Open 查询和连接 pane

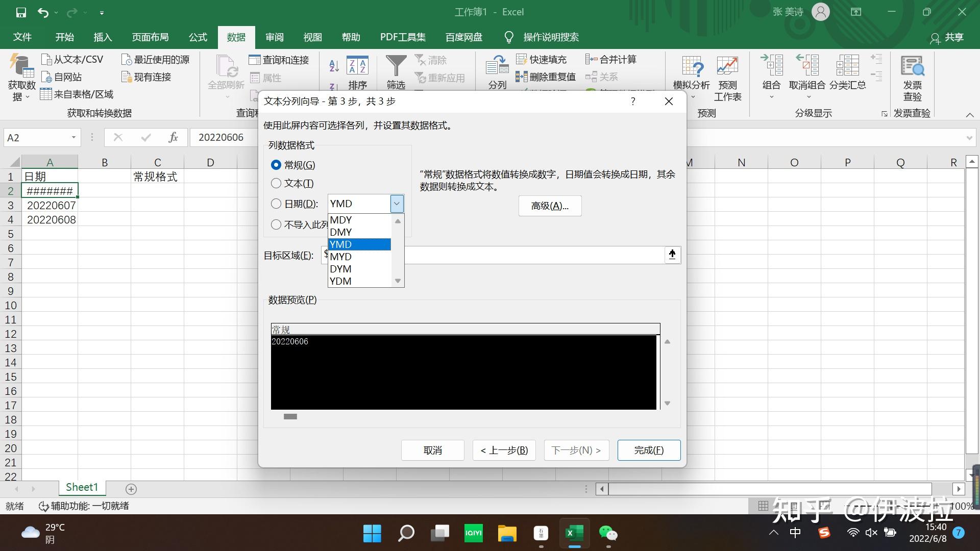point(279,60)
